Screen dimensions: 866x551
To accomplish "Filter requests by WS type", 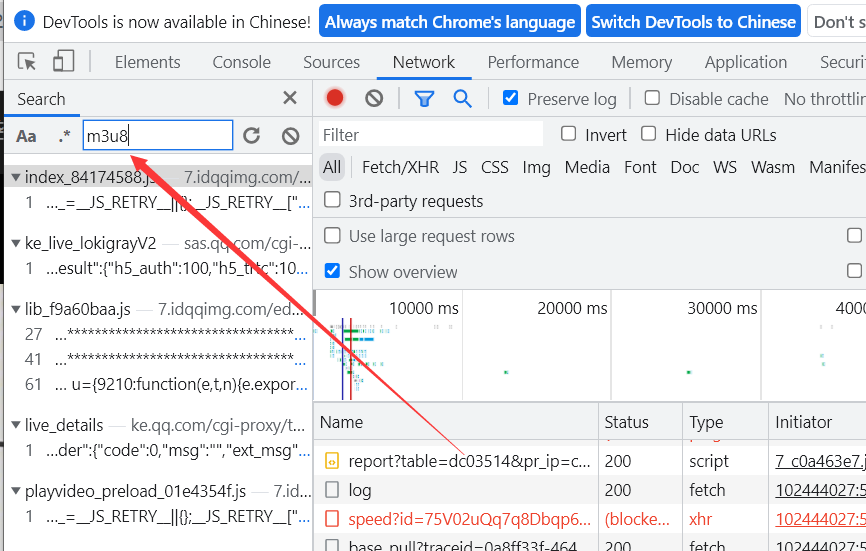I will [x=725, y=167].
